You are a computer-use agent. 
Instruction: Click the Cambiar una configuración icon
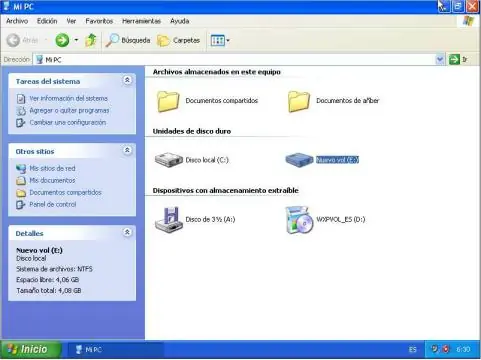[x=21, y=123]
